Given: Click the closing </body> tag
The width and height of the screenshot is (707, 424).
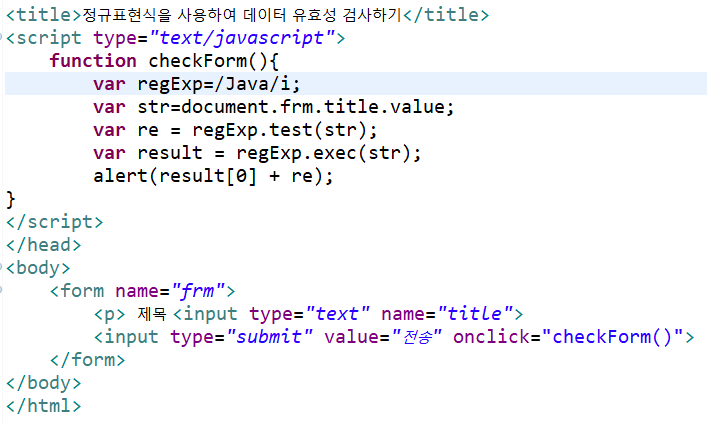Looking at the screenshot, I should [44, 383].
